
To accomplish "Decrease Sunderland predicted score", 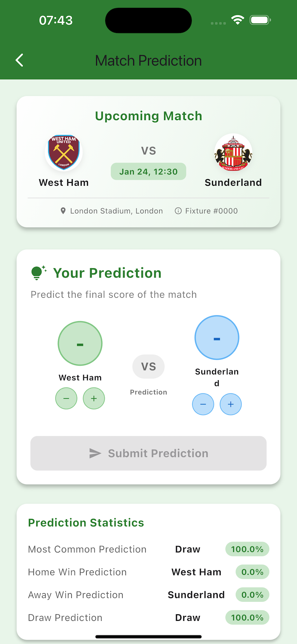I will click(x=203, y=404).
